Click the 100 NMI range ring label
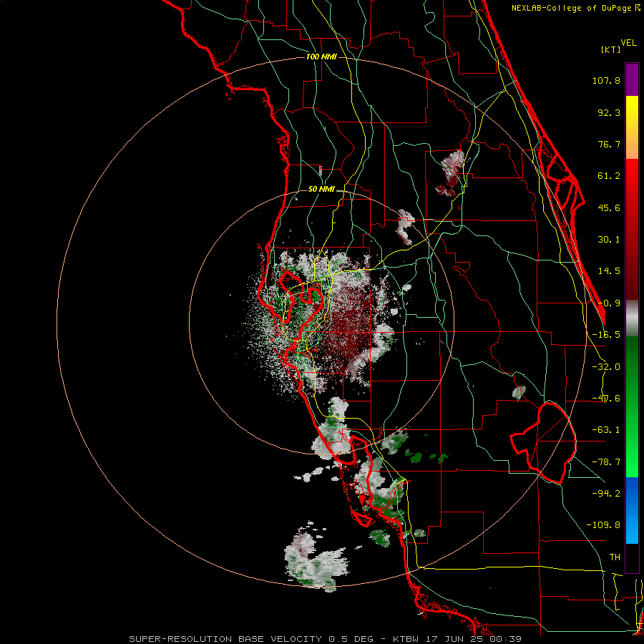The image size is (644, 644). (321, 57)
